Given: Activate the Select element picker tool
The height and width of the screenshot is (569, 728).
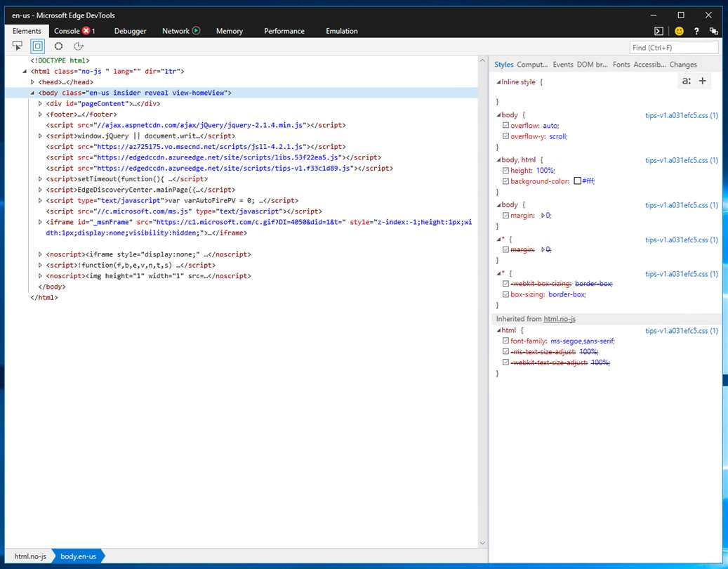Looking at the screenshot, I should point(17,46).
